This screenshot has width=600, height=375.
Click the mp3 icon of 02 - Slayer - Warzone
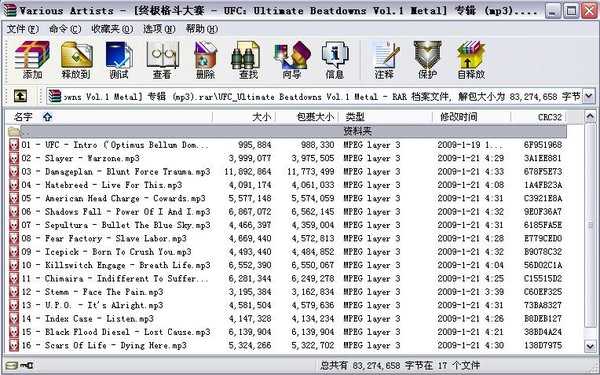14,158
